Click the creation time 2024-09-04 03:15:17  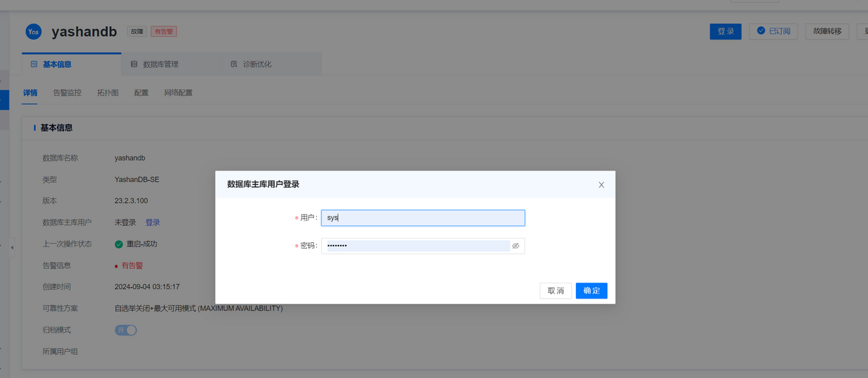[x=147, y=287]
